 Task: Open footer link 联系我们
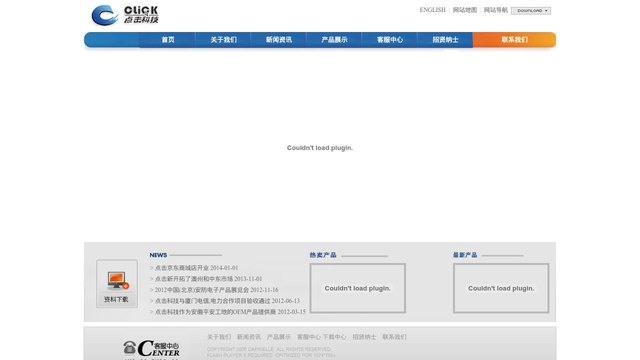coord(394,337)
